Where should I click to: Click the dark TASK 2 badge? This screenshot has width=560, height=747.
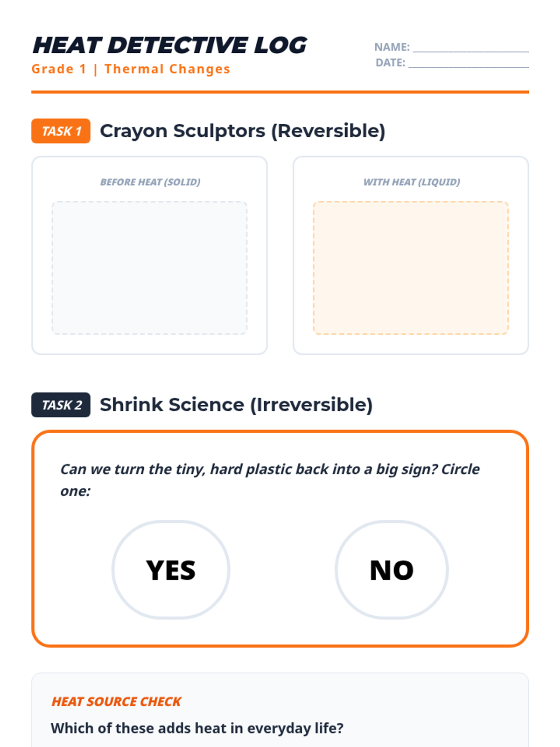61,405
